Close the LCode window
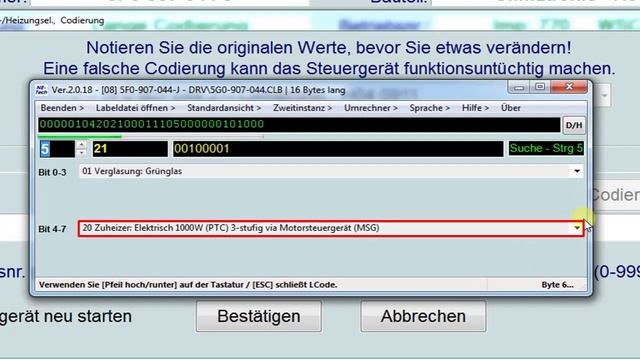The width and height of the screenshot is (640, 360). coord(569,87)
